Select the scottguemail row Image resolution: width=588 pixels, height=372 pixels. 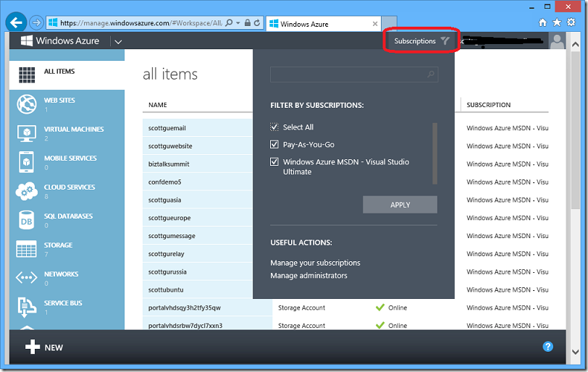point(197,128)
